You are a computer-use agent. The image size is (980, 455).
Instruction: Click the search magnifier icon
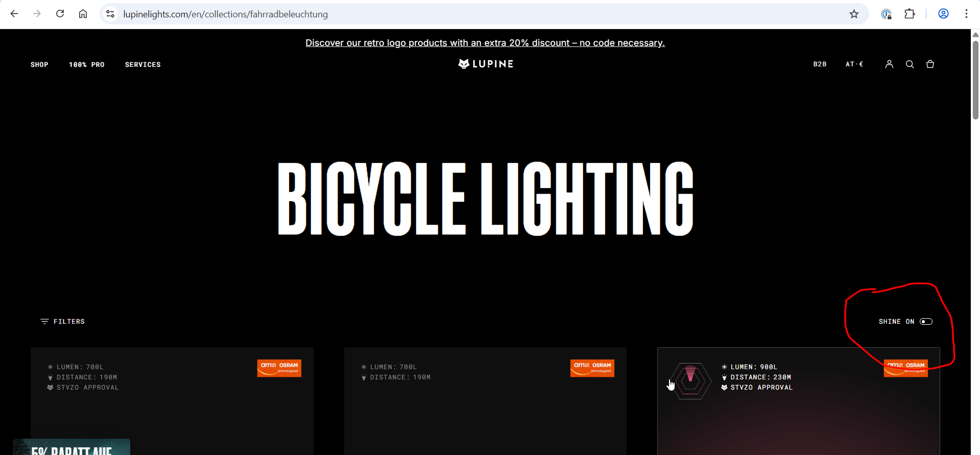(910, 64)
